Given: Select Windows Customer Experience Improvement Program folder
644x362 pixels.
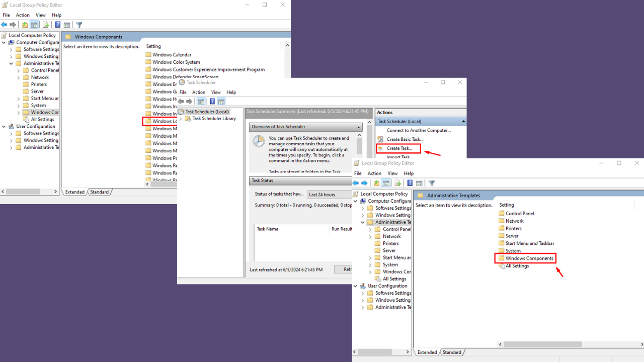Looking at the screenshot, I should [208, 69].
